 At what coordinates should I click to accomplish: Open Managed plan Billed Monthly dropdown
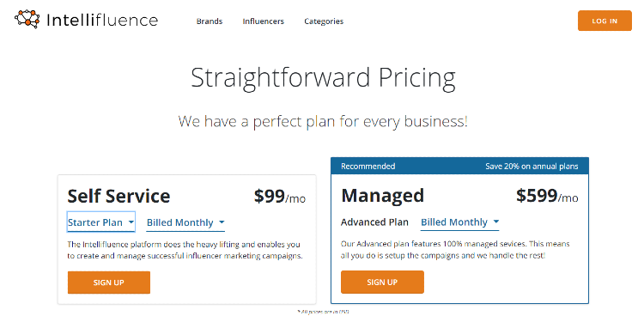(x=459, y=222)
